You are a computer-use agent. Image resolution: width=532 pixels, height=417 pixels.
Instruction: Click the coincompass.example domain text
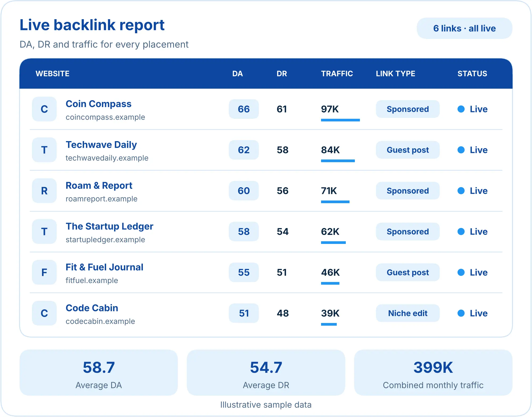(105, 117)
